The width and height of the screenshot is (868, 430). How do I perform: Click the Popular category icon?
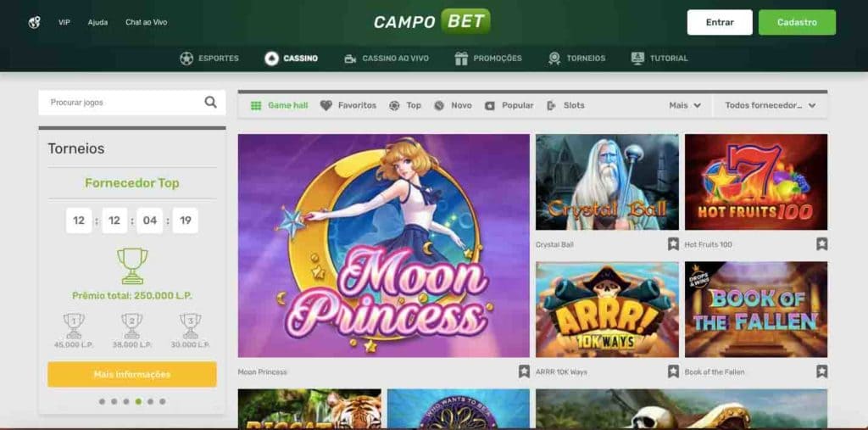489,105
